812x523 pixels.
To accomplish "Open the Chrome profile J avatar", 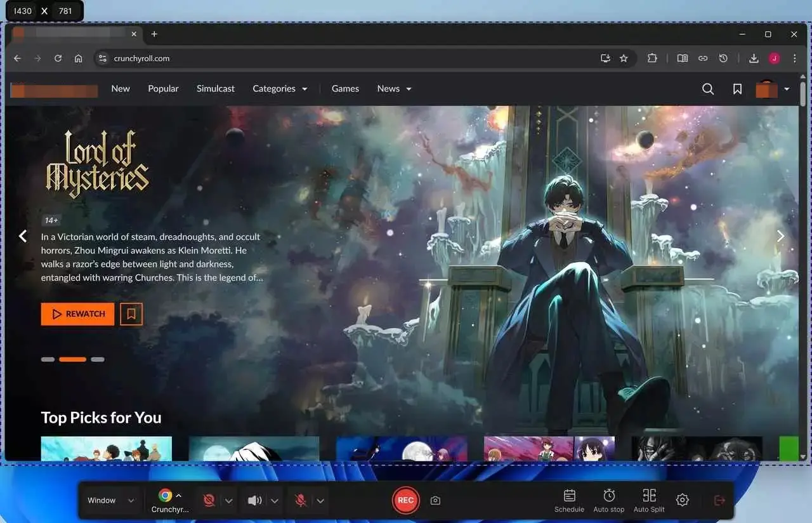I will pyautogui.click(x=774, y=58).
